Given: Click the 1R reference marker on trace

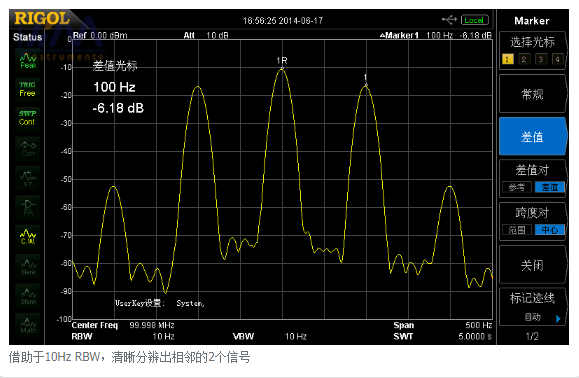Looking at the screenshot, I should coord(282,61).
